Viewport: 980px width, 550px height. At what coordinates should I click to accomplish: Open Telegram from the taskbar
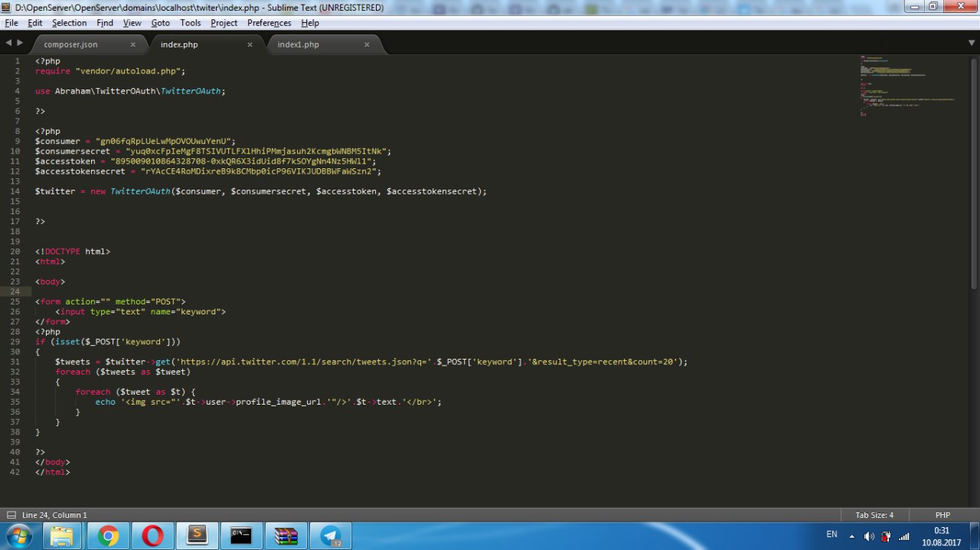click(331, 536)
